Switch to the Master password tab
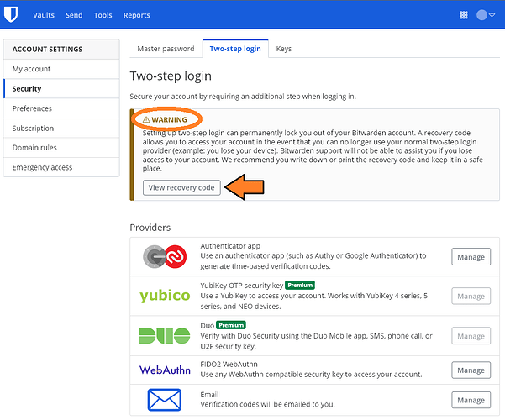The width and height of the screenshot is (505, 420). [x=166, y=49]
